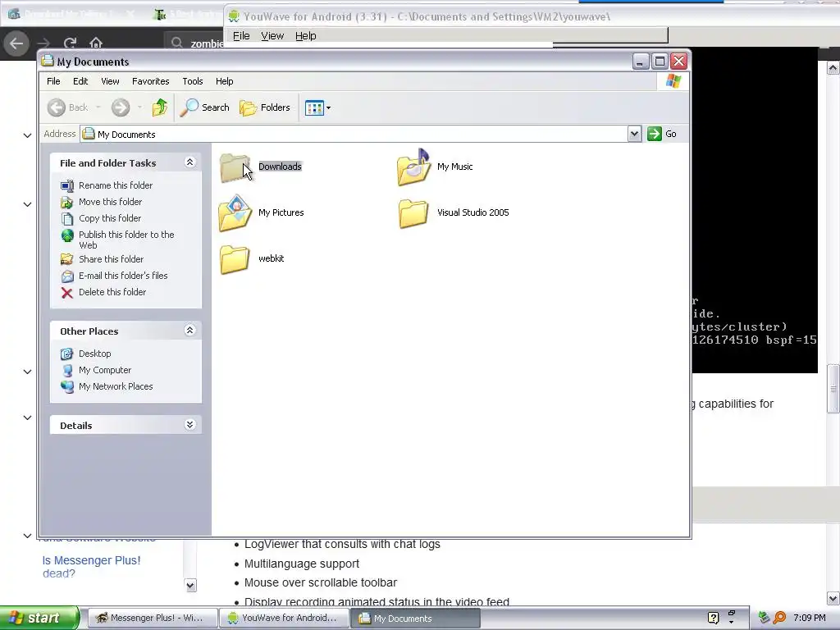The height and width of the screenshot is (630, 840).
Task: Click Rename this folder
Action: pos(116,185)
